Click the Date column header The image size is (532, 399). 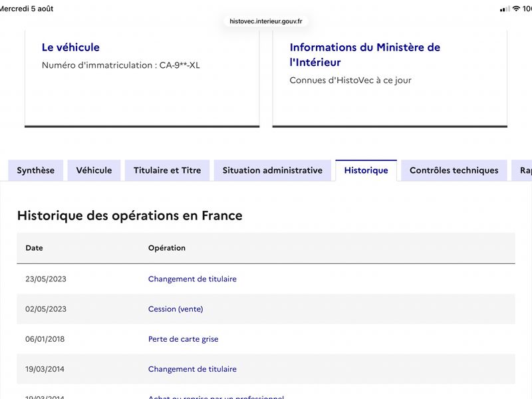click(35, 248)
